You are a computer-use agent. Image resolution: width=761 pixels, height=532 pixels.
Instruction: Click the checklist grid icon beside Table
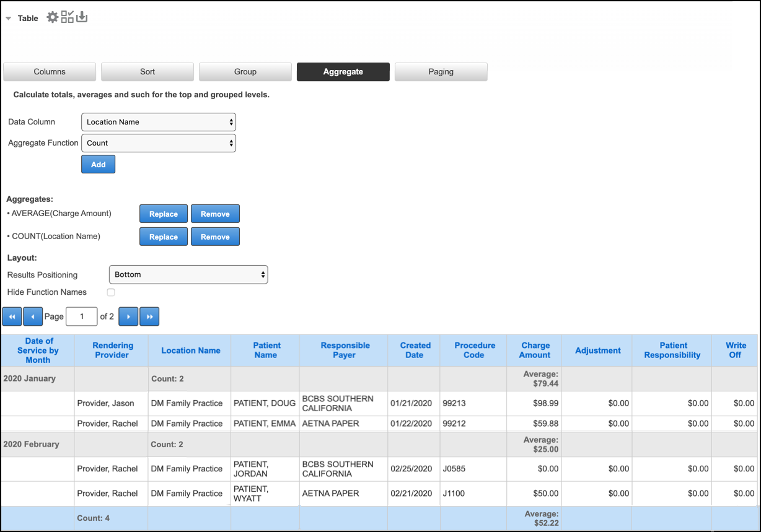coord(67,17)
